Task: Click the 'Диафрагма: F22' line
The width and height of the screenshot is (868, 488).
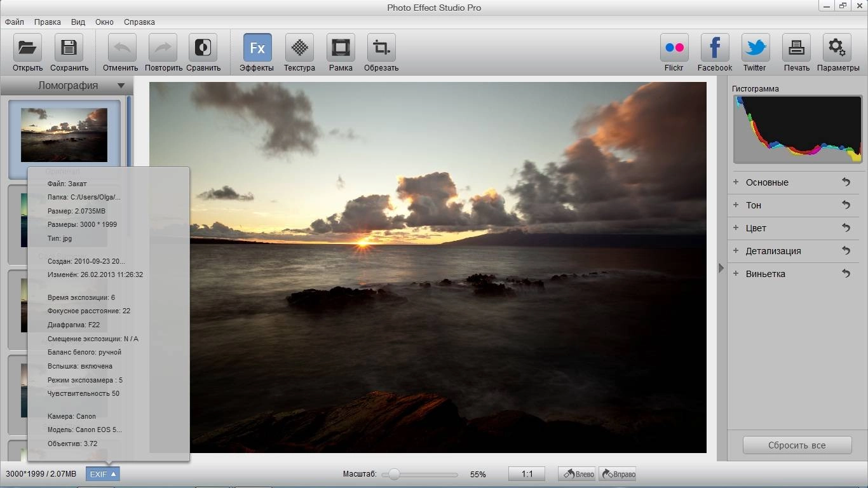Action: [x=74, y=325]
